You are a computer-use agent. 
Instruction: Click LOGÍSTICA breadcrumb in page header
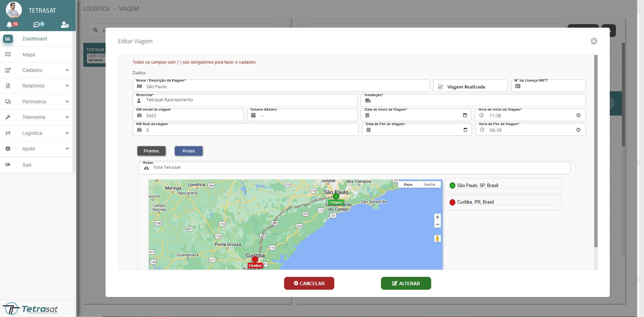96,9
